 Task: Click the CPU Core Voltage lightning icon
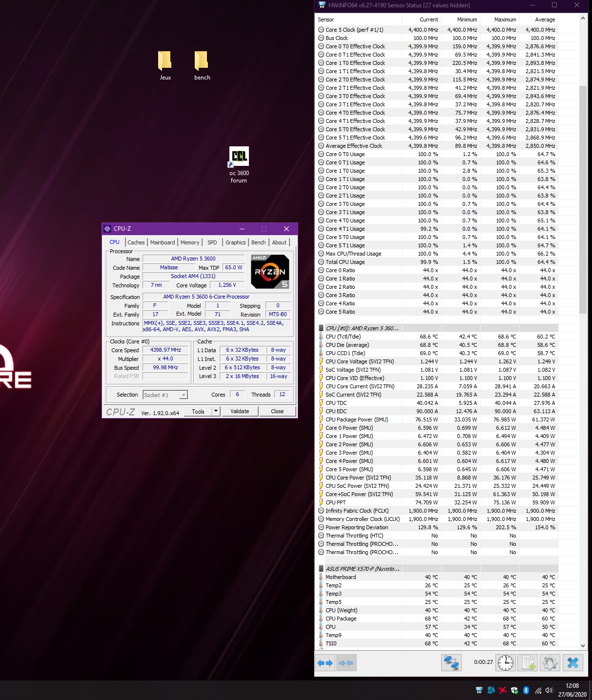pos(321,361)
